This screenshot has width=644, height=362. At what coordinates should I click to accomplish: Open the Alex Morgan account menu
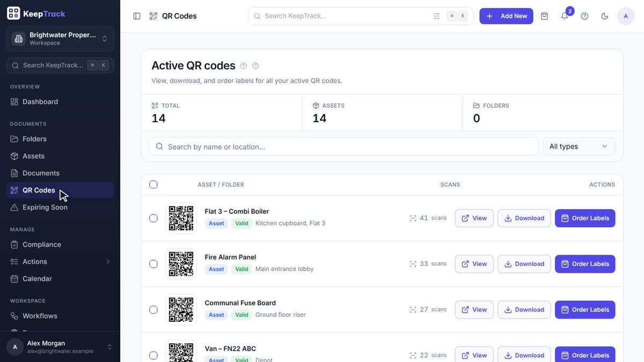pos(60,347)
